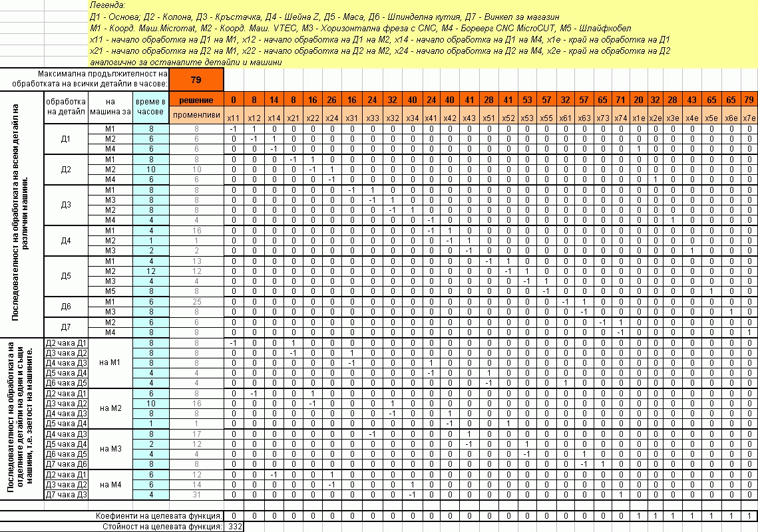
Task: Select the legend line starting 'Д1 - Основа'
Action: coord(324,17)
